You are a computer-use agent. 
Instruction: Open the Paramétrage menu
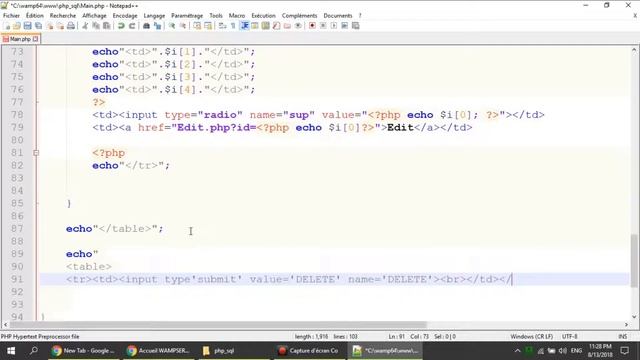(x=187, y=16)
